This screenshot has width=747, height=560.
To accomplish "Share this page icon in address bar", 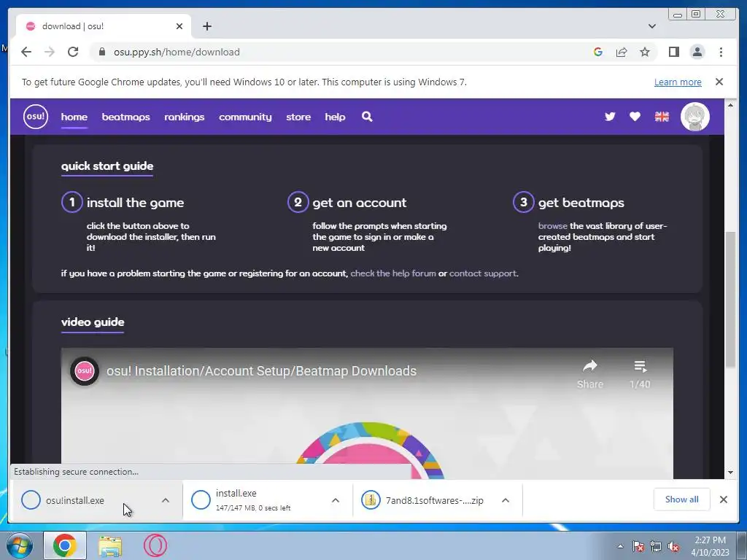I will pyautogui.click(x=622, y=52).
